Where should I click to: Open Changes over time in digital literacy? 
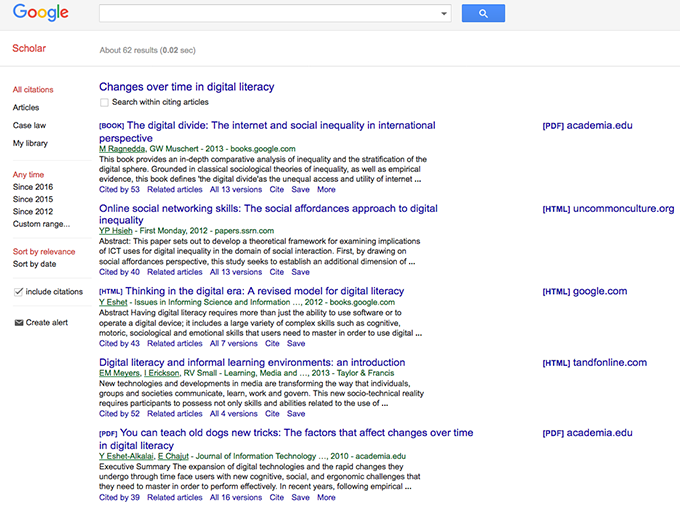(186, 87)
